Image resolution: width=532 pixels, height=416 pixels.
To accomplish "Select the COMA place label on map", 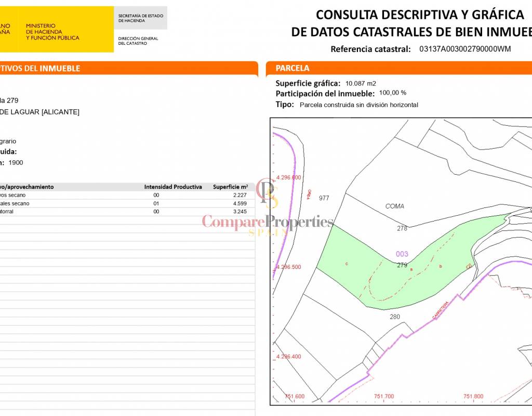I will [395, 206].
